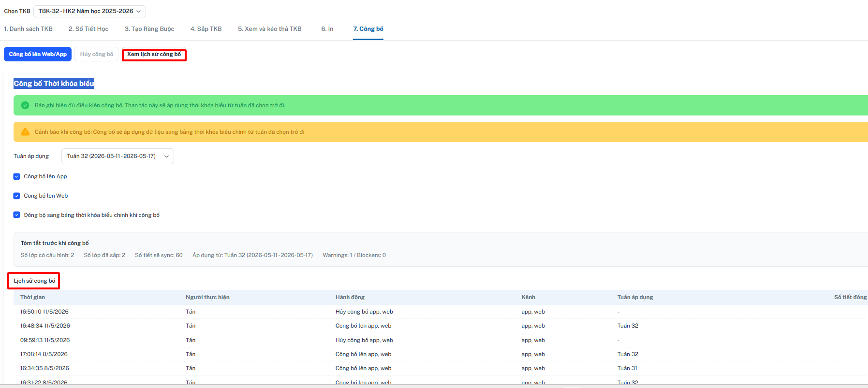Select the 09:59:13 11/5/2026 history row
Viewport: 868px width, 388px height.
tap(441, 340)
